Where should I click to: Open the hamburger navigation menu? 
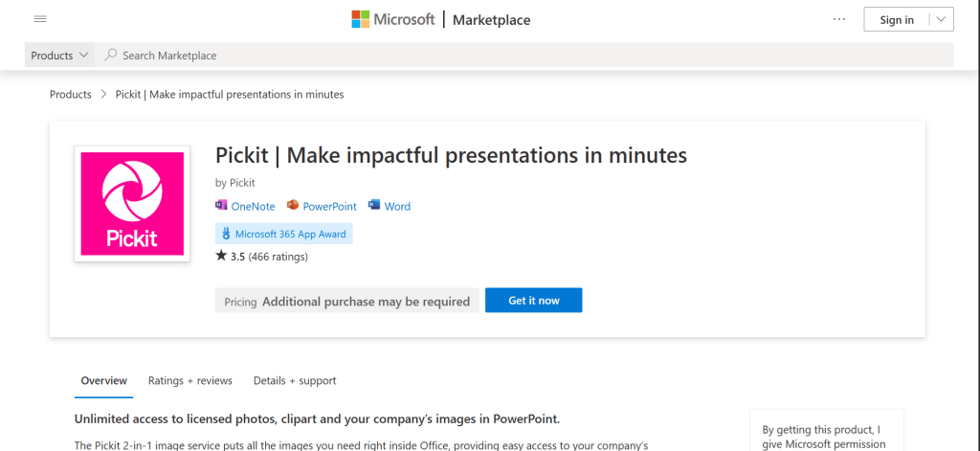[40, 19]
